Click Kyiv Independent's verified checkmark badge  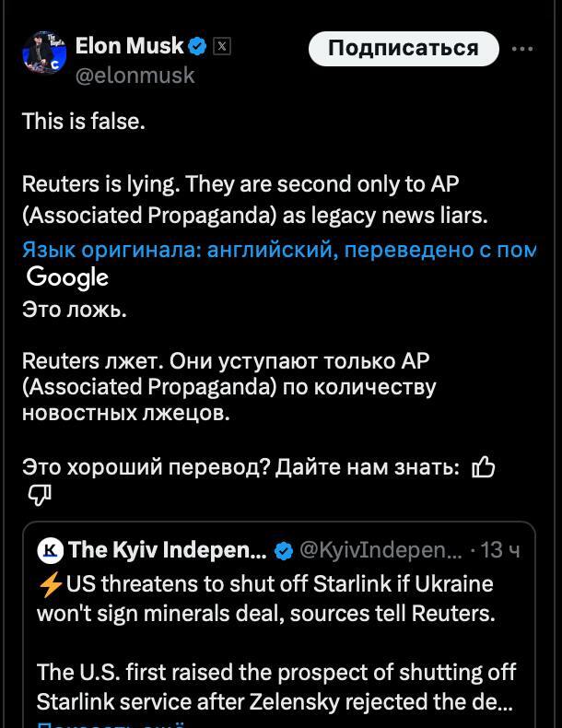(285, 551)
